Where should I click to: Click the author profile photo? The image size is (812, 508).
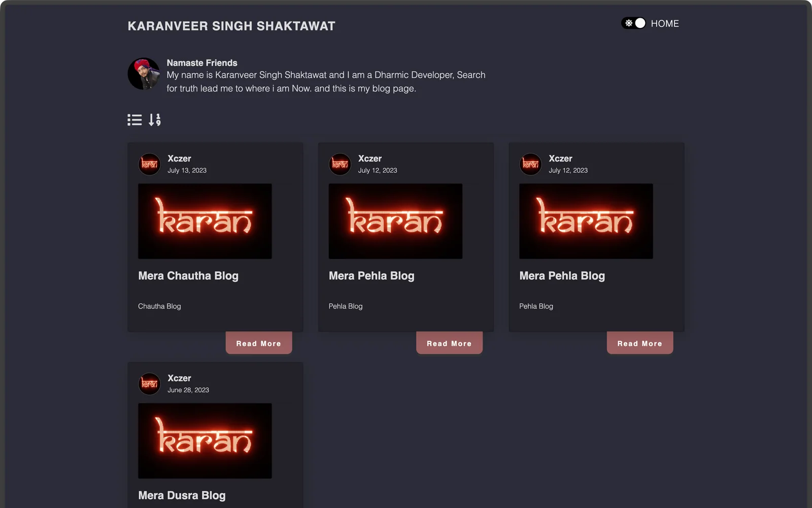click(144, 74)
